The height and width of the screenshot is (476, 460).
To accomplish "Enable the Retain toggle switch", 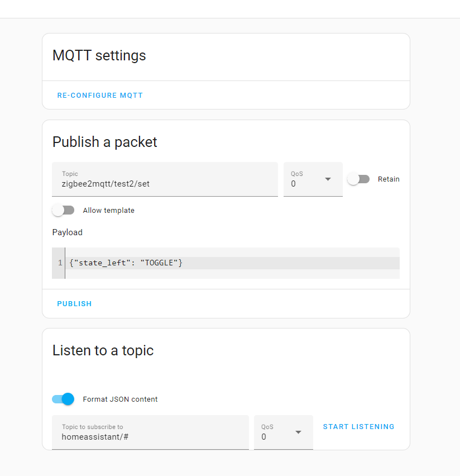I will pyautogui.click(x=358, y=179).
